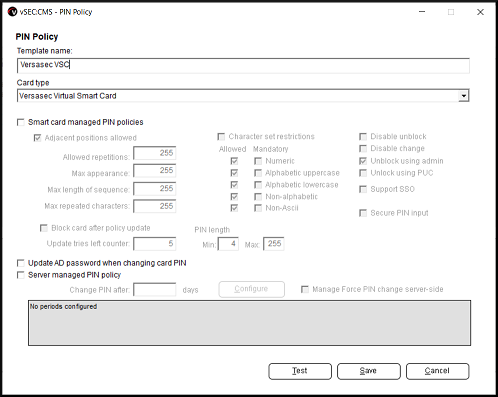Toggle the Allowed checkbox for Numeric
This screenshot has height=397, width=498.
pos(234,161)
